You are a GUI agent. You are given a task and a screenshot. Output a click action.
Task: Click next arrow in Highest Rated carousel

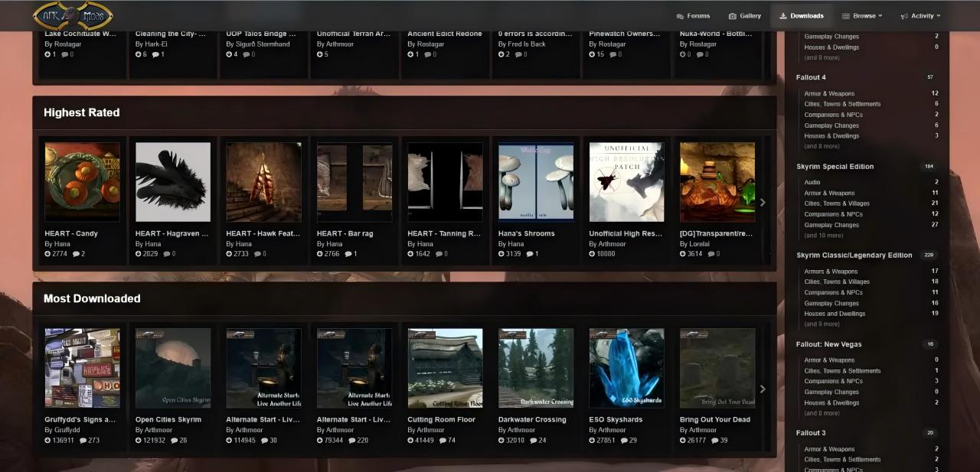pos(763,203)
